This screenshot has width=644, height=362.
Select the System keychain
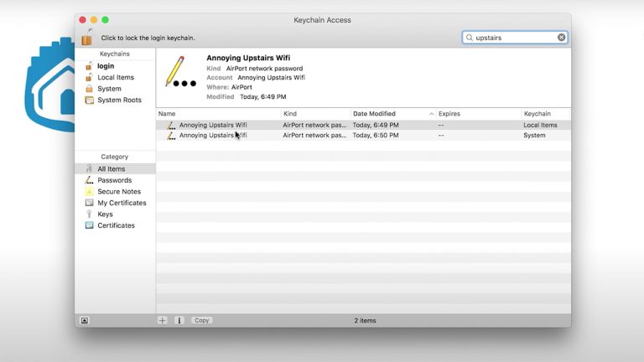pyautogui.click(x=109, y=89)
